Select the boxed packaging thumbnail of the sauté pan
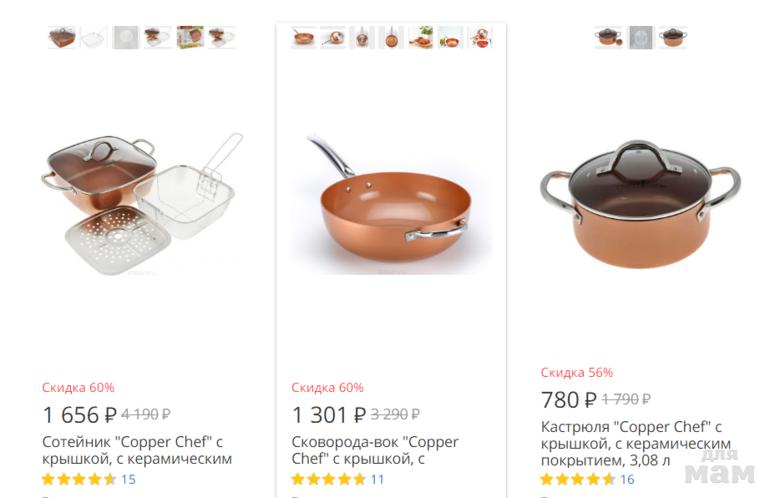Image resolution: width=770 pixels, height=498 pixels. pyautogui.click(x=190, y=38)
